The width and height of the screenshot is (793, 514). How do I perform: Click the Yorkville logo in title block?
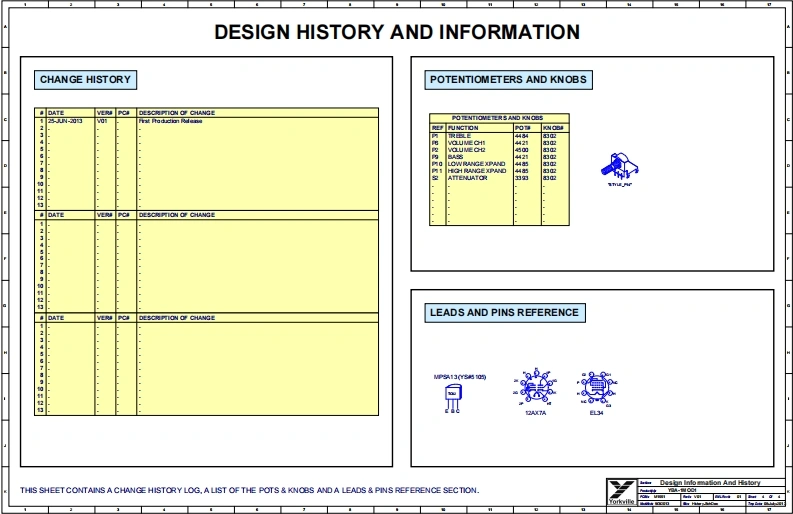point(620,491)
